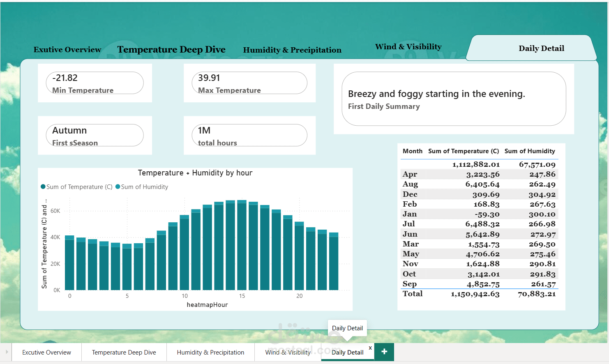
Task: Select the Daily Detail header tab
Action: pyautogui.click(x=542, y=48)
